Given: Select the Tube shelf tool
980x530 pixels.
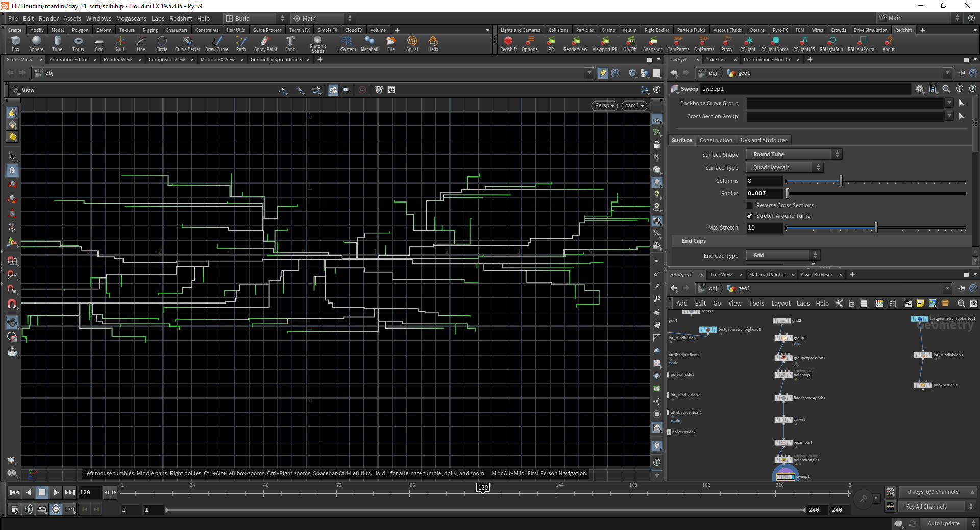Looking at the screenshot, I should click(x=57, y=43).
